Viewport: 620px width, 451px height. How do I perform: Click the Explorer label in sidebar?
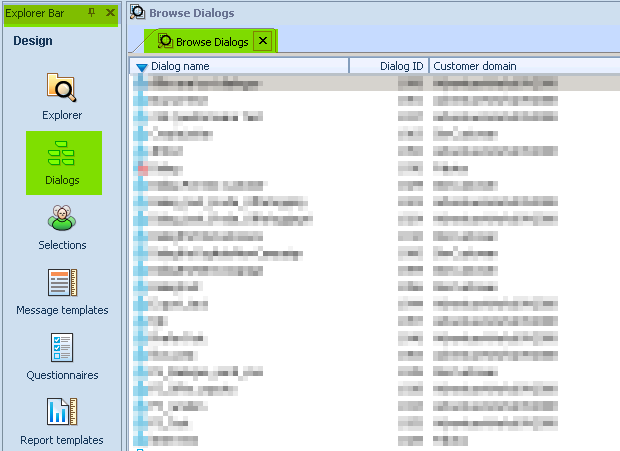click(x=62, y=115)
